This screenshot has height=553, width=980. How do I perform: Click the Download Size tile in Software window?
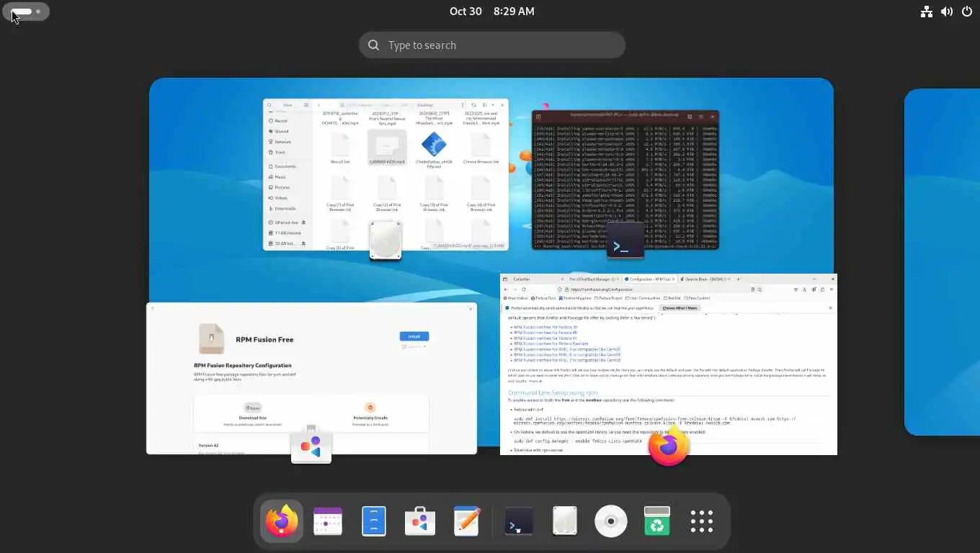click(253, 413)
